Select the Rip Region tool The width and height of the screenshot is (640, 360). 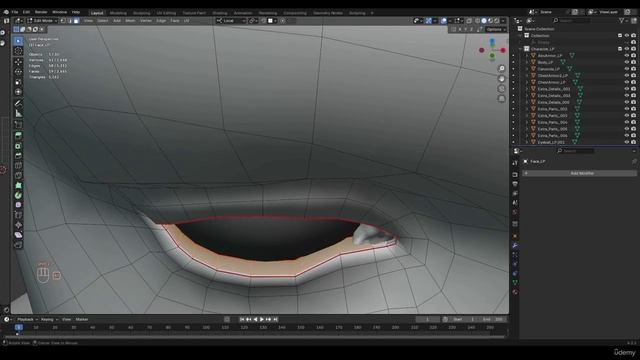[18, 244]
